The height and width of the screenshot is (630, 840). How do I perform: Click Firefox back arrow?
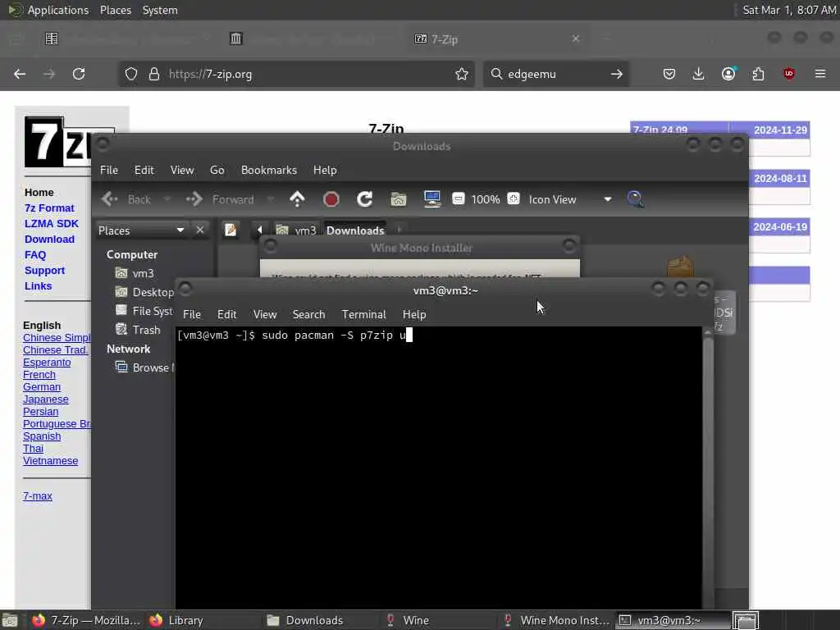[20, 74]
